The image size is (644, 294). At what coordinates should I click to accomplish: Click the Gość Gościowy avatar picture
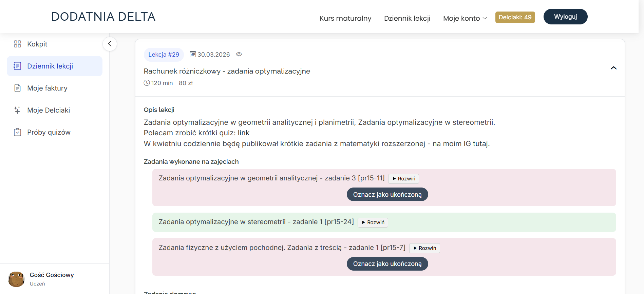coord(16,279)
